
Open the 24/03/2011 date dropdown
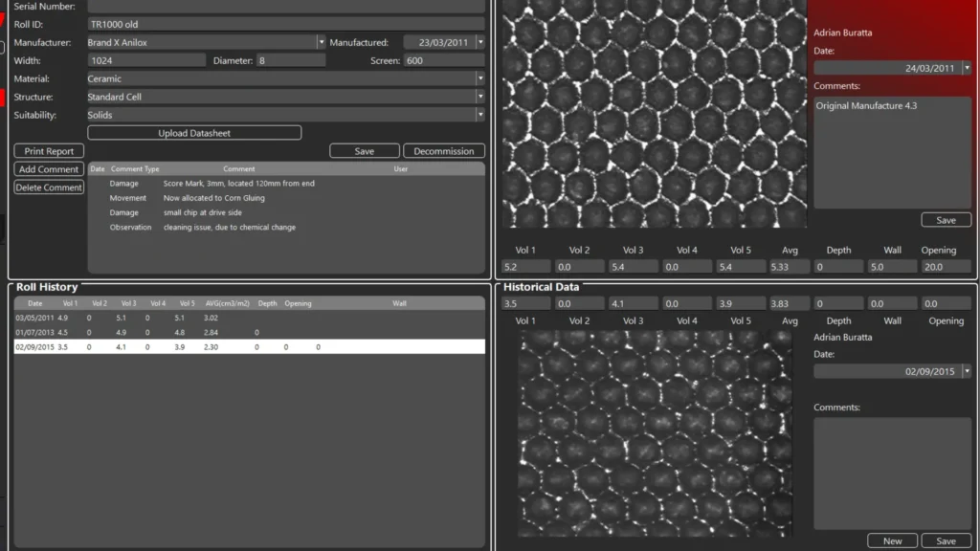point(967,68)
